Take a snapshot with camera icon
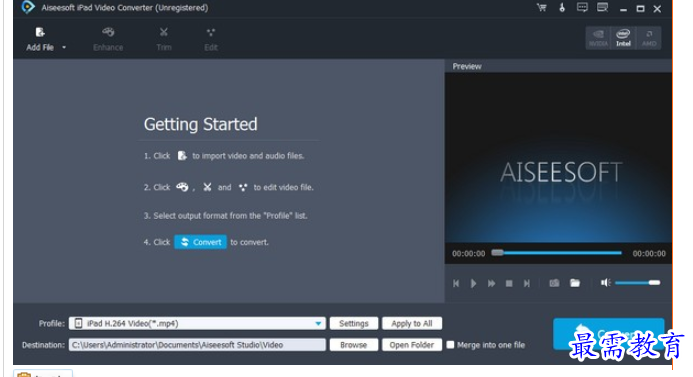The width and height of the screenshot is (693, 377). click(554, 283)
